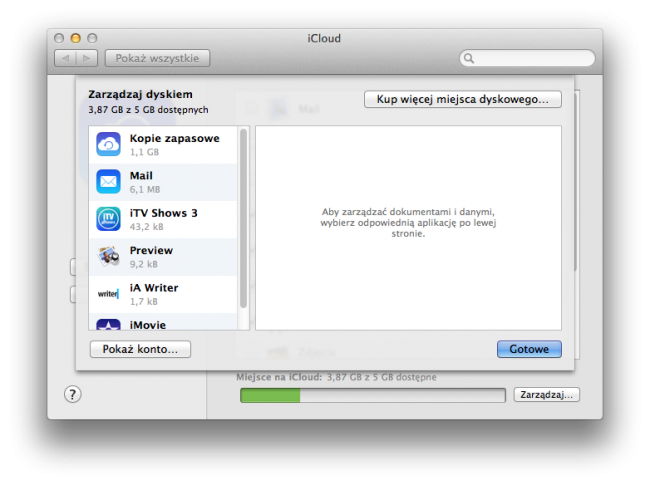This screenshot has height=485, width=650.
Task: Open account with Pokaż konto button
Action: [140, 349]
